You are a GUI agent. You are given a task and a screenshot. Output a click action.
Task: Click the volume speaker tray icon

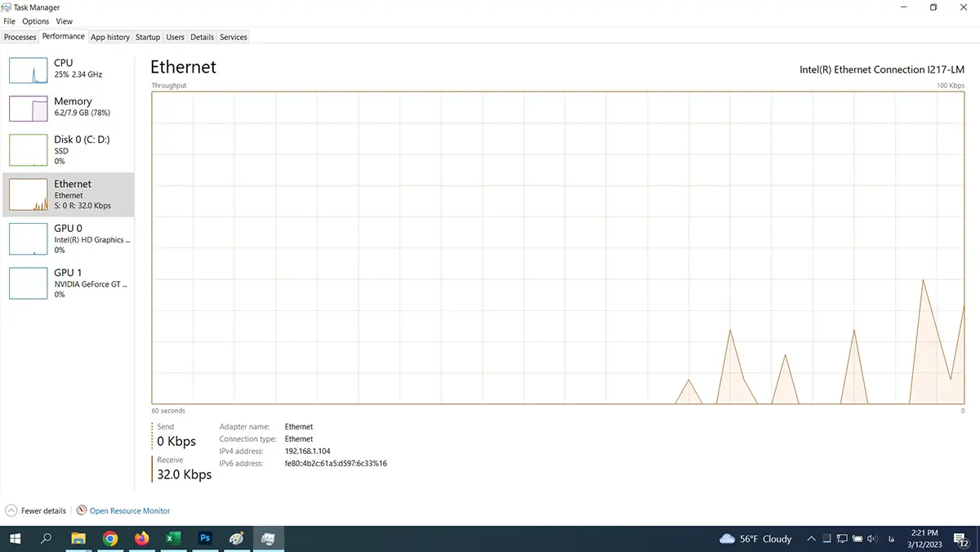(872, 539)
